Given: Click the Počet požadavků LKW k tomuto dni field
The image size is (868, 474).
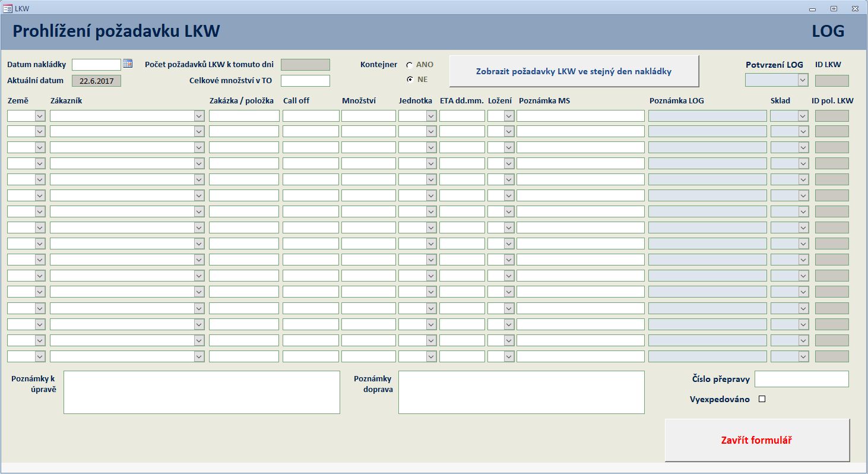Looking at the screenshot, I should (305, 65).
